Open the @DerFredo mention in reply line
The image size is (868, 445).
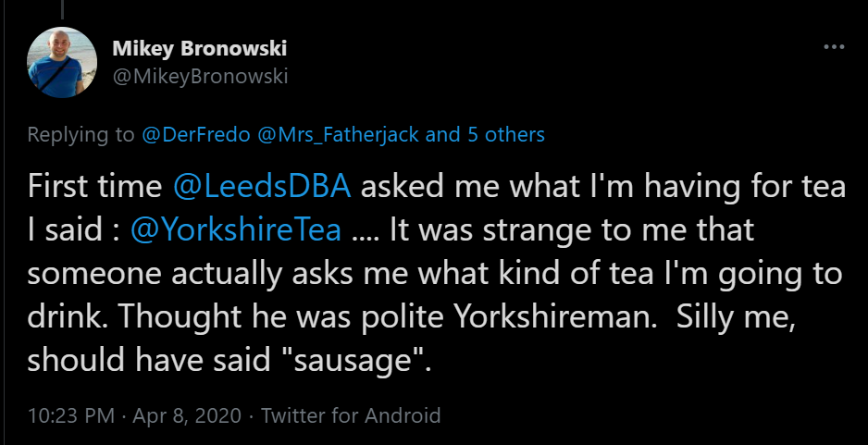196,134
